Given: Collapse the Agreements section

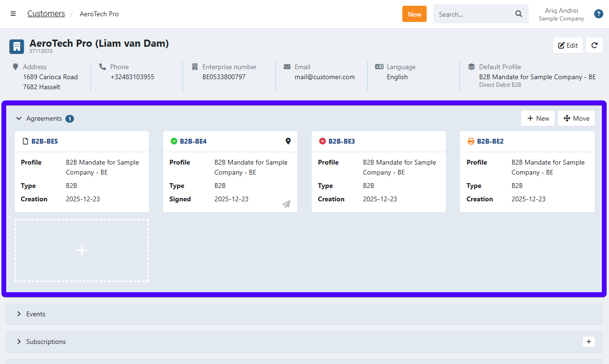Looking at the screenshot, I should pyautogui.click(x=19, y=119).
